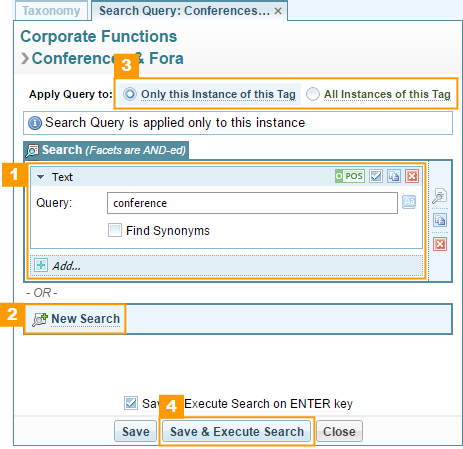Click the preview search document icon in right sidebar
Image resolution: width=463 pixels, height=449 pixels.
pos(440,196)
